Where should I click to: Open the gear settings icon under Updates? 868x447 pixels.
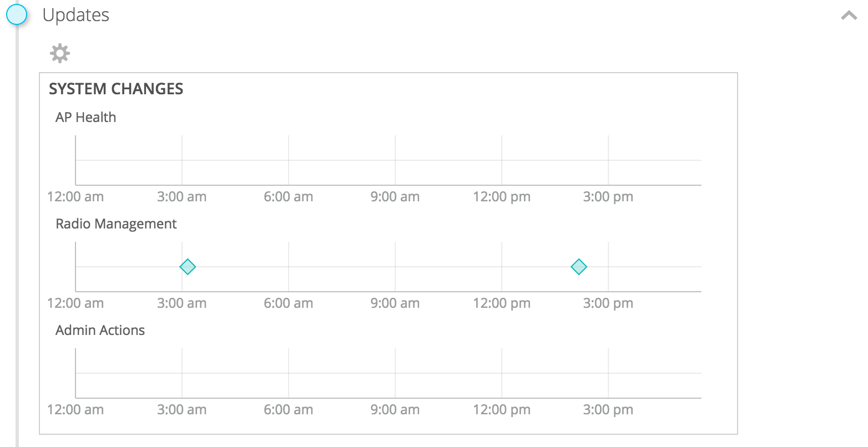pyautogui.click(x=60, y=53)
